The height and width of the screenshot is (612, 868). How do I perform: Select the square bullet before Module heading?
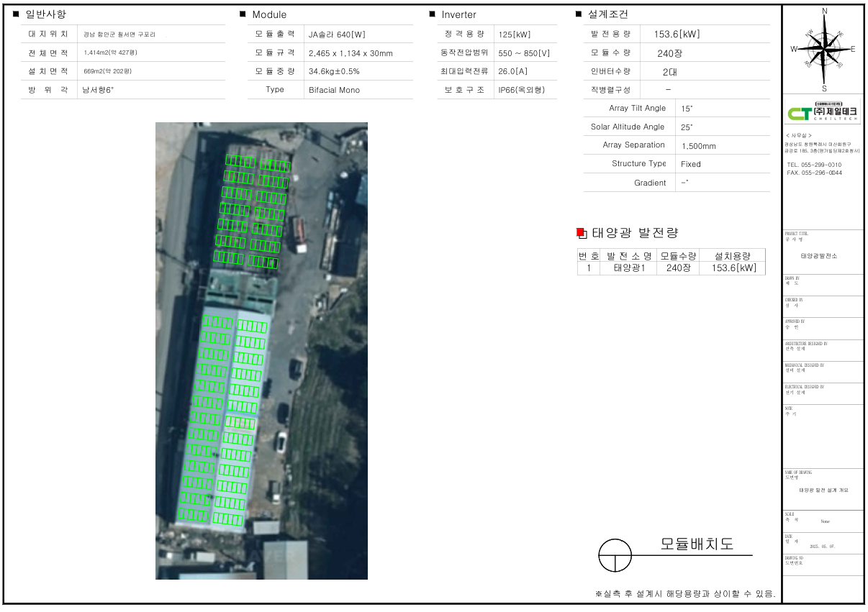pyautogui.click(x=243, y=14)
